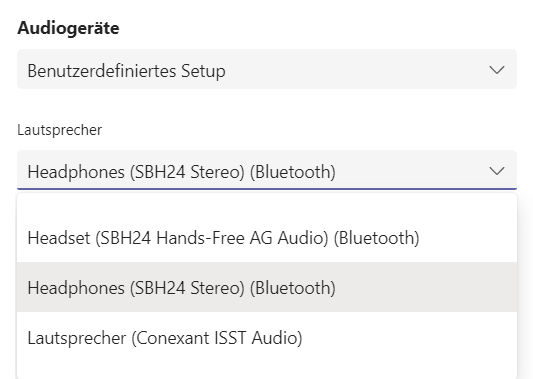The width and height of the screenshot is (533, 379).
Task: Click the word "Lautsprecher" in the Conexant entry
Action: (77, 338)
